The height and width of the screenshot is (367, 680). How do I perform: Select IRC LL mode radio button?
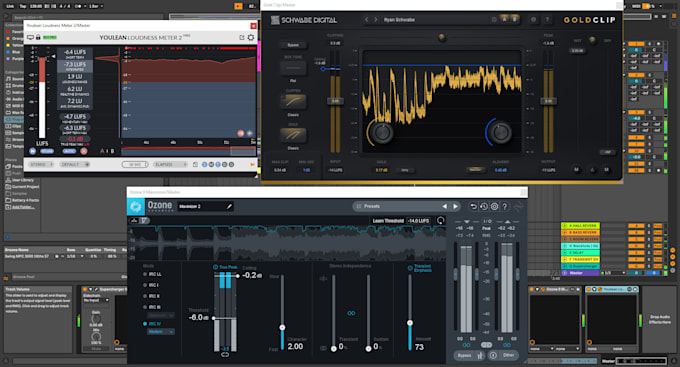145,274
